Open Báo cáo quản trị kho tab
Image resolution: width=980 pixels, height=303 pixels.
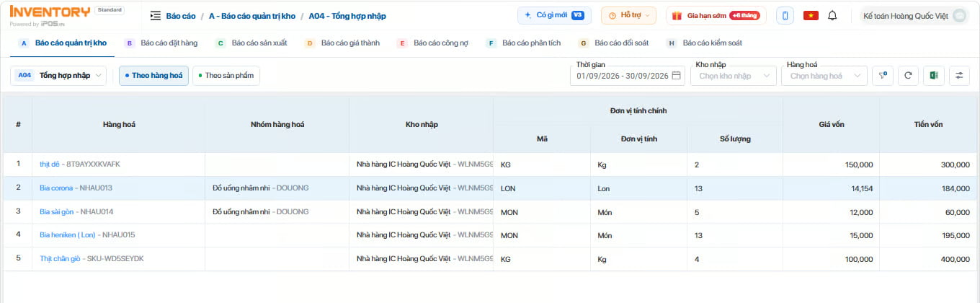(63, 43)
